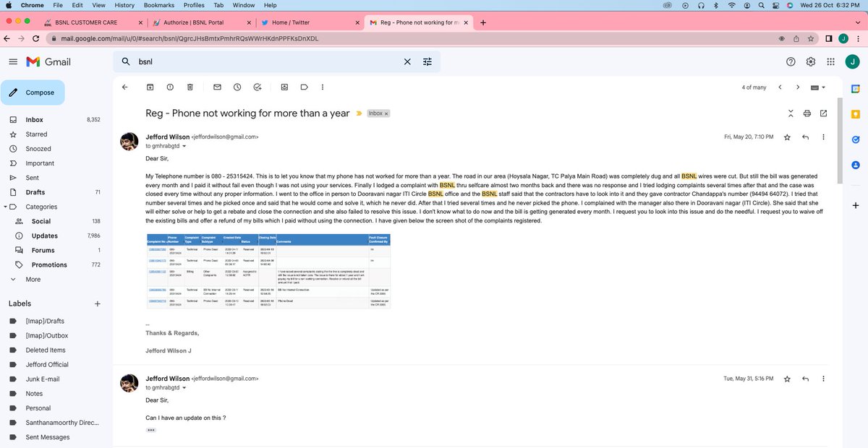This screenshot has width=868, height=448.
Task: Archive this conversation
Action: pos(150,87)
